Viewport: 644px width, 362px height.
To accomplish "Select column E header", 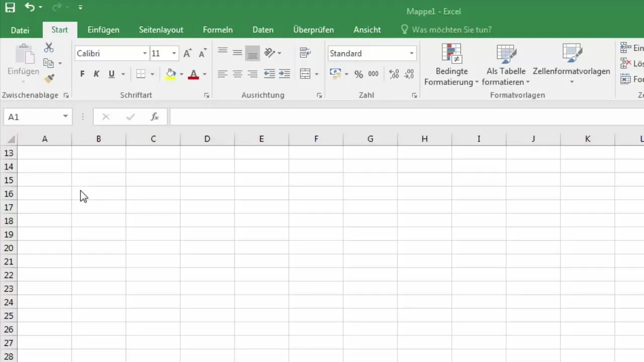I will [x=262, y=139].
